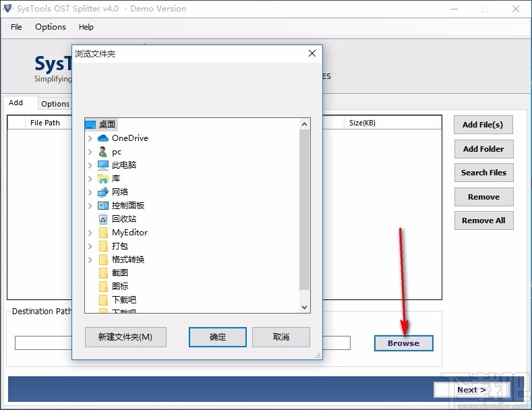Click the 桌面 desktop icon
Image resolution: width=532 pixels, height=410 pixels.
(x=90, y=125)
